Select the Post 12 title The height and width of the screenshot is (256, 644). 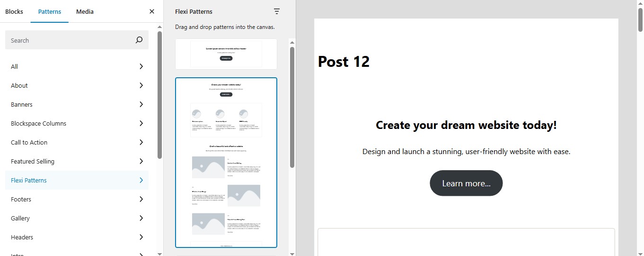(344, 62)
